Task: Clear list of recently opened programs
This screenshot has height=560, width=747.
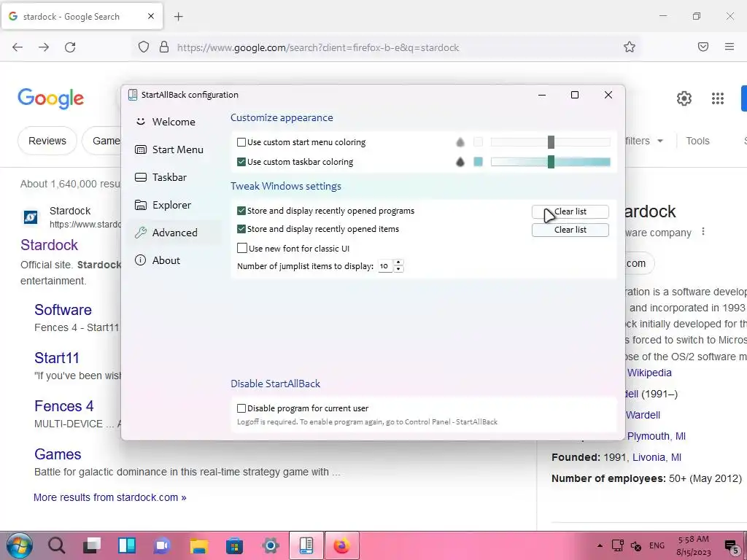Action: [x=570, y=211]
